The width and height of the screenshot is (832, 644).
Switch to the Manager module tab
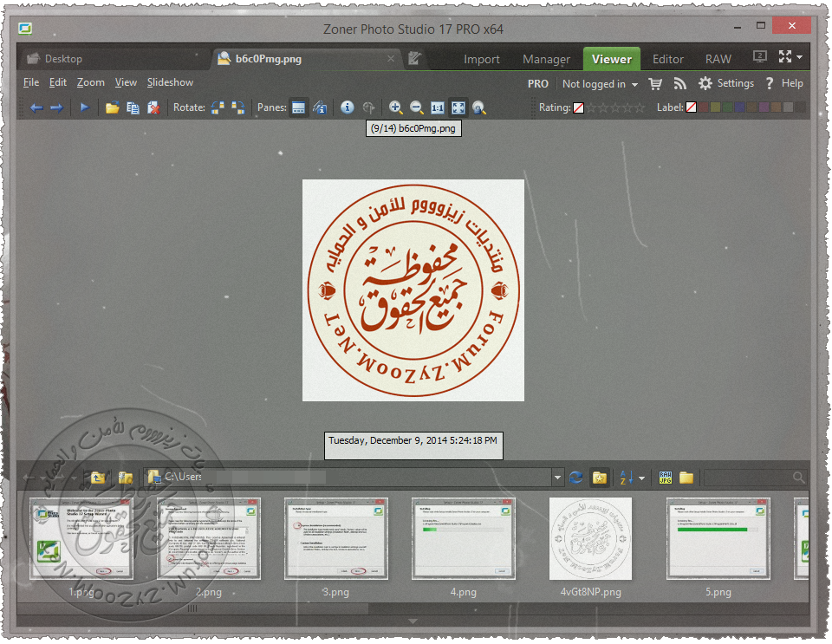[x=547, y=60]
